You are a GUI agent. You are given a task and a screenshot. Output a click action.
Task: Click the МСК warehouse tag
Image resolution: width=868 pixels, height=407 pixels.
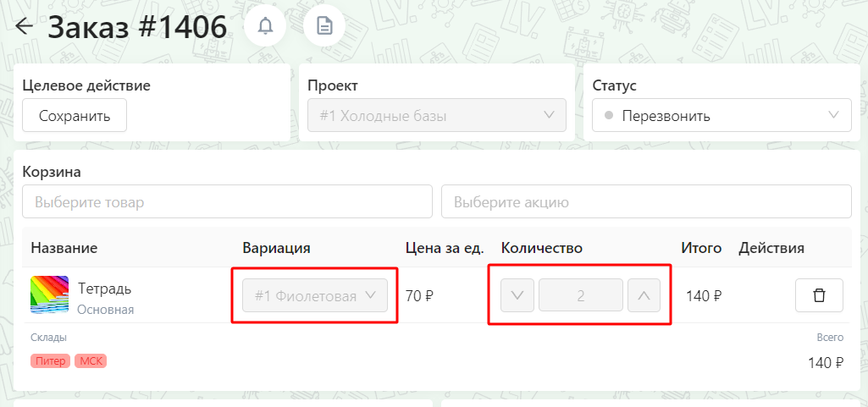91,361
